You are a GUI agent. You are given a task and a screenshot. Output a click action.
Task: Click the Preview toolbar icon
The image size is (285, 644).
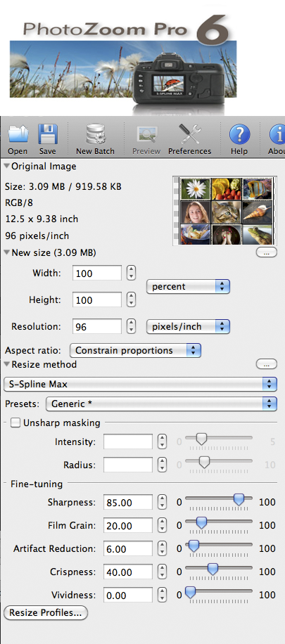146,135
